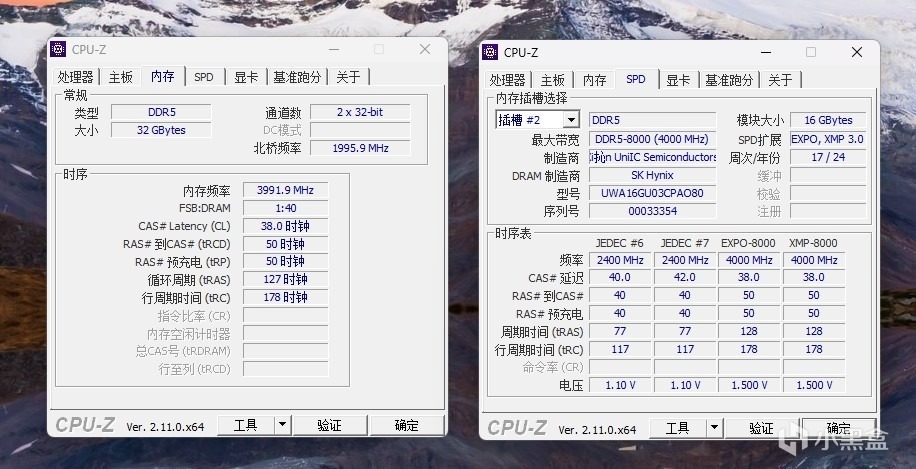Click the CPU-Z app icon in left window title bar
The width and height of the screenshot is (916, 469).
click(x=58, y=50)
